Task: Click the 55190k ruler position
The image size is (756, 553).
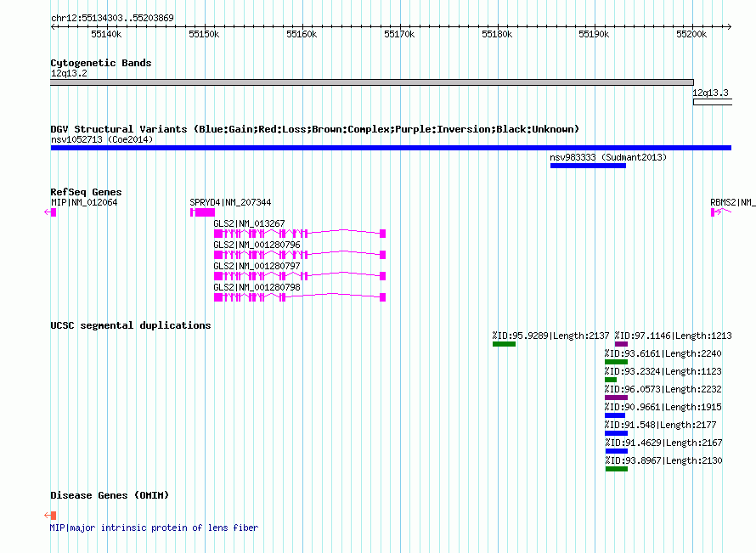Action: coord(594,34)
